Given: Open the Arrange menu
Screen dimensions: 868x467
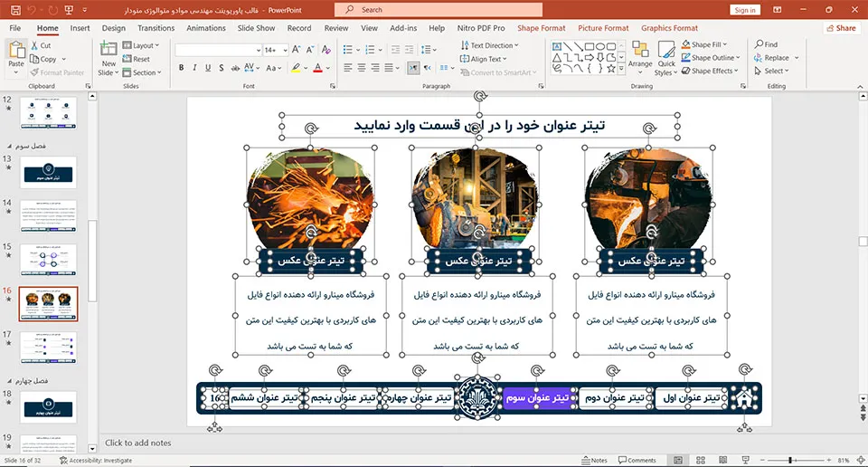Looking at the screenshot, I should (x=640, y=59).
